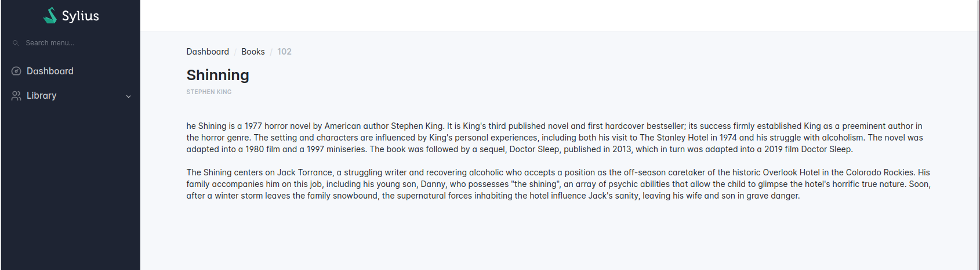The width and height of the screenshot is (980, 270).
Task: Click the slash separator after Books breadcrumb
Action: coord(271,52)
